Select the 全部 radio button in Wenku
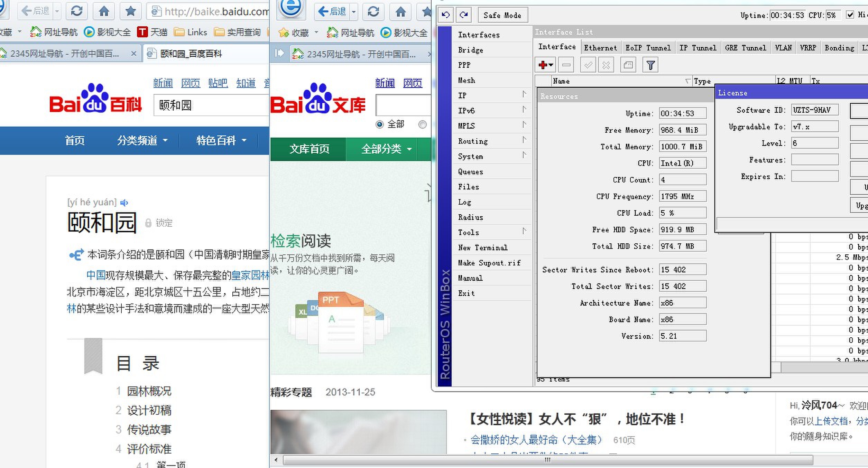The height and width of the screenshot is (468, 868). (379, 124)
